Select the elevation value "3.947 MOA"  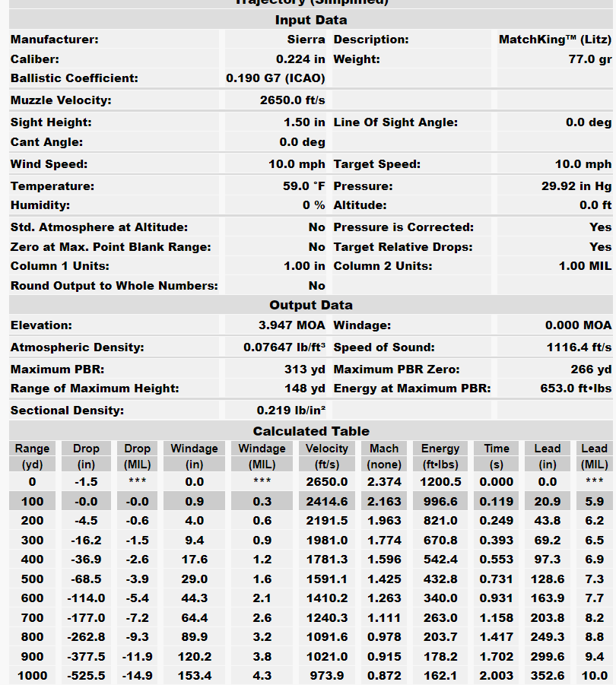292,325
